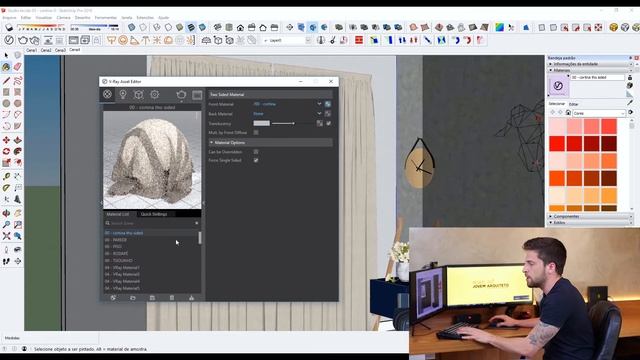Select the Eraser tool
Screen dimensions: 640x360
[18, 67]
